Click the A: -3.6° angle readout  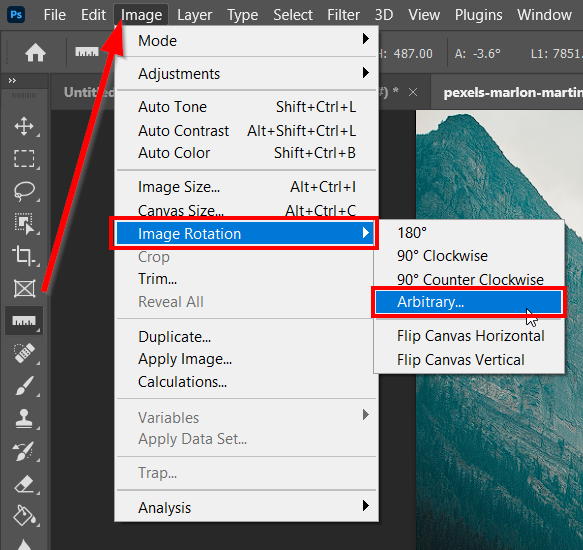point(477,54)
